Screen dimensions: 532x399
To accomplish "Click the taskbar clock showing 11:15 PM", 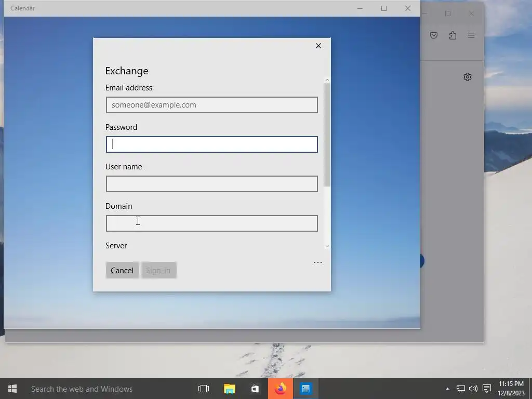I will point(511,389).
